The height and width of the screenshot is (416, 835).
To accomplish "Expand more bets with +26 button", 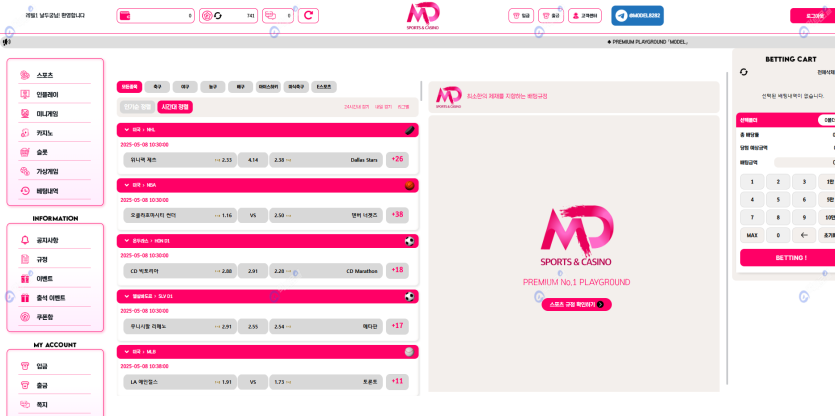I will coord(398,159).
